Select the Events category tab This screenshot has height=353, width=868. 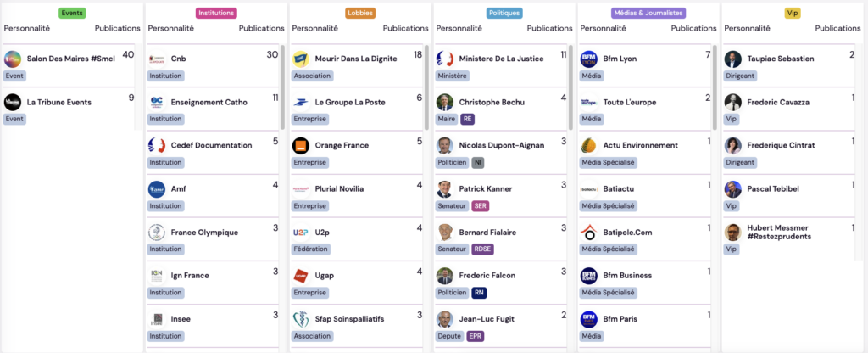[72, 14]
